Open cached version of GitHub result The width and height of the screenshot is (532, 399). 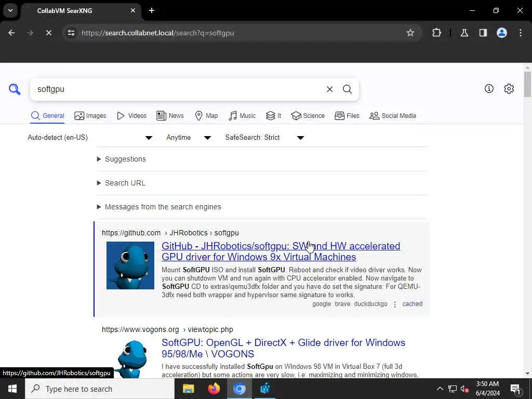coord(412,304)
